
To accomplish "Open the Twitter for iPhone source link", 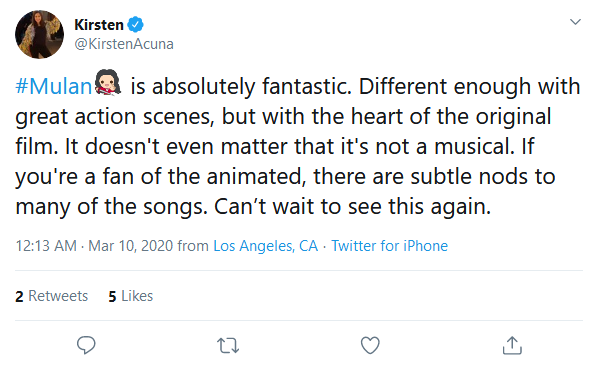I will (389, 246).
